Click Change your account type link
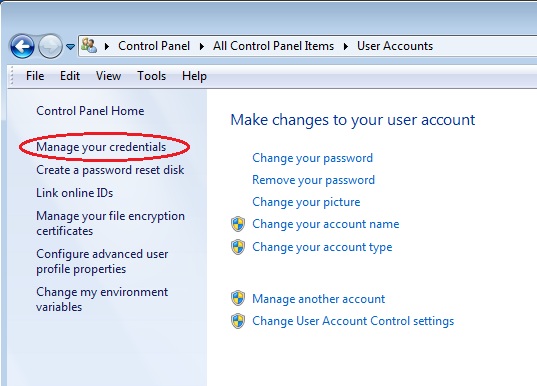The height and width of the screenshot is (386, 537). click(322, 247)
